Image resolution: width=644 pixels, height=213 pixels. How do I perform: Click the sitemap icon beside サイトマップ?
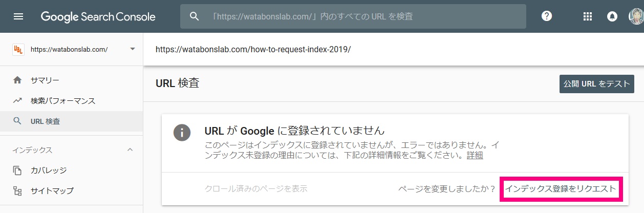click(x=17, y=191)
